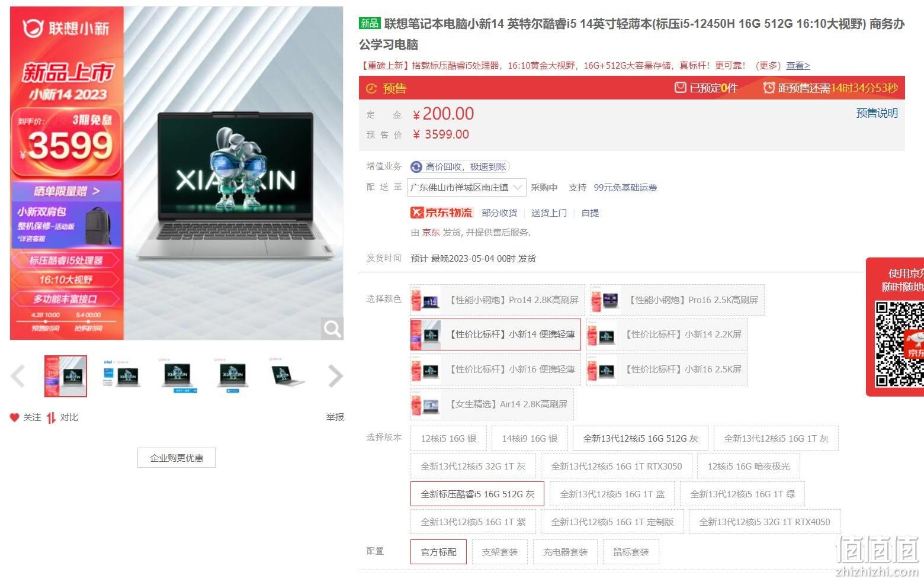Choose Air14 2.8K高刷屏 model option
The image size is (924, 582).
click(492, 404)
